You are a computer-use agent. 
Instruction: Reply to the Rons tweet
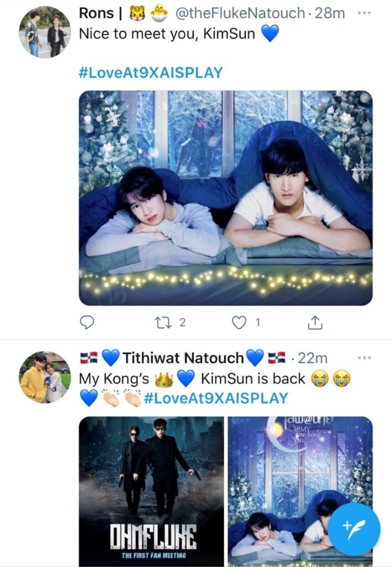[x=87, y=322]
